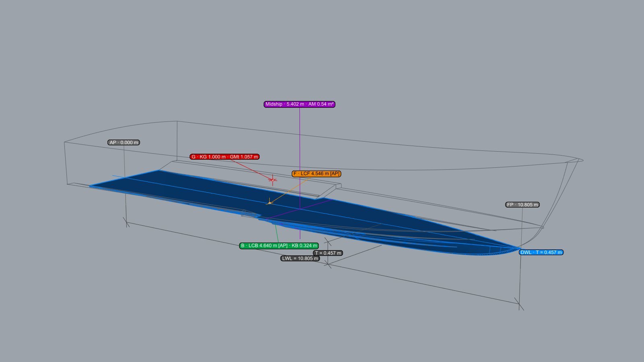Select the yellow LCF point on waterplane
This screenshot has width=644, height=362.
coord(270,203)
